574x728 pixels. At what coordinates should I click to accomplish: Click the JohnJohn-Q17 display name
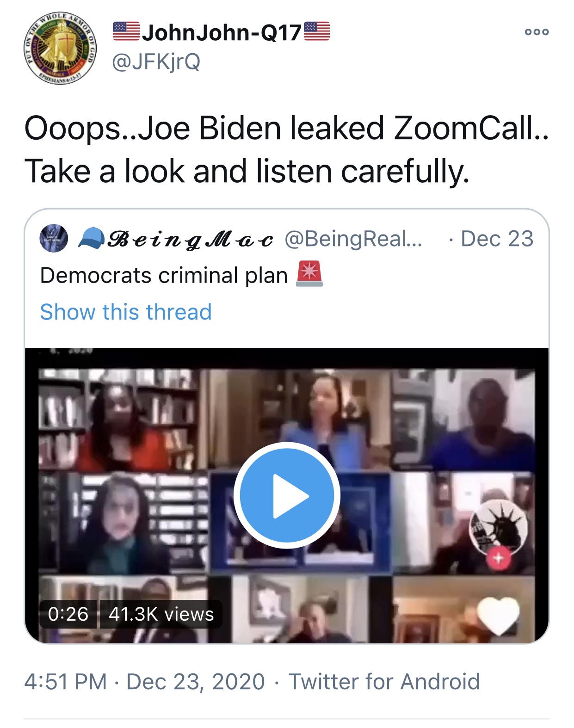[222, 32]
